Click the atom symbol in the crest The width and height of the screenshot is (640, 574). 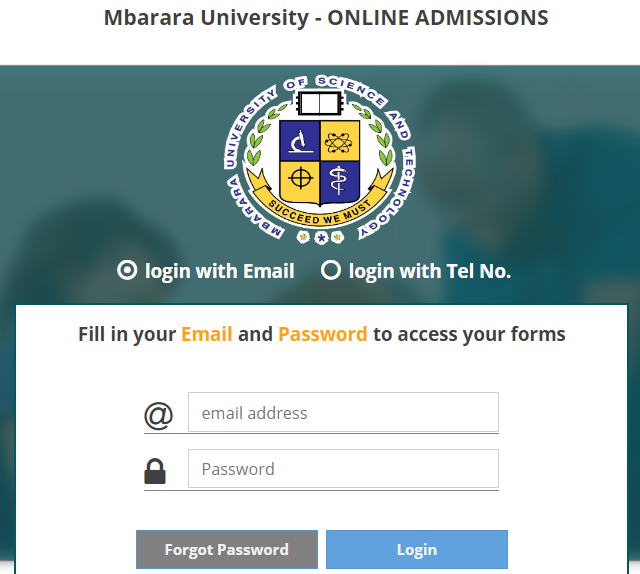[340, 141]
